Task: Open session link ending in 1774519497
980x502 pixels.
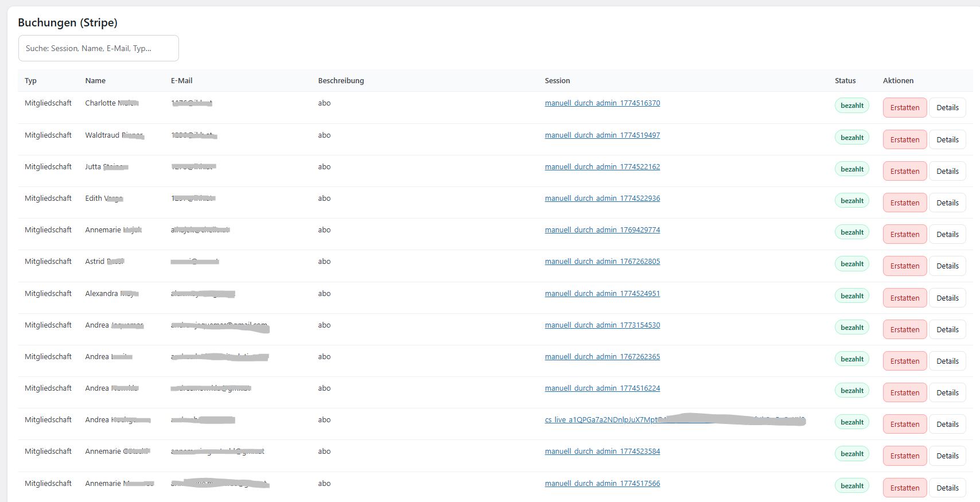Action: click(602, 135)
